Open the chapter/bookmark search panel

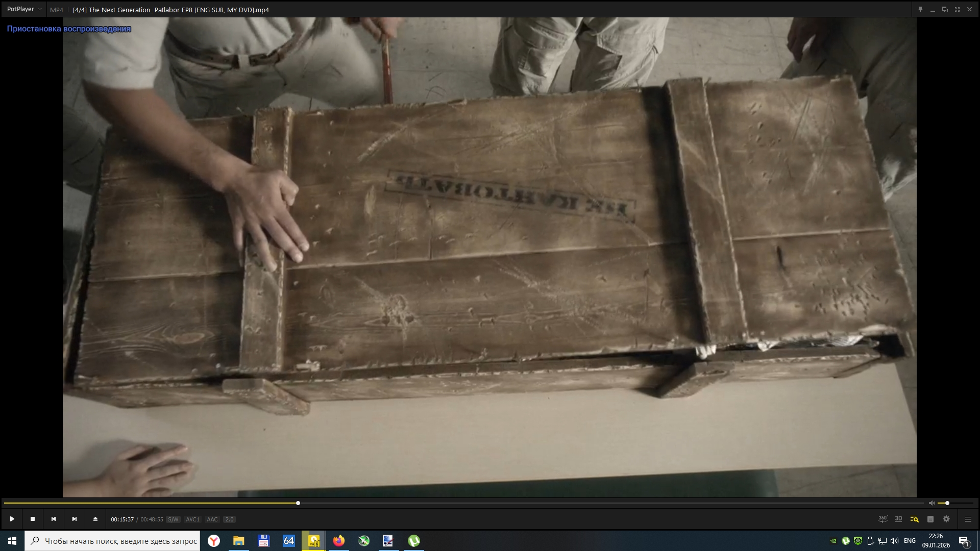(x=914, y=519)
